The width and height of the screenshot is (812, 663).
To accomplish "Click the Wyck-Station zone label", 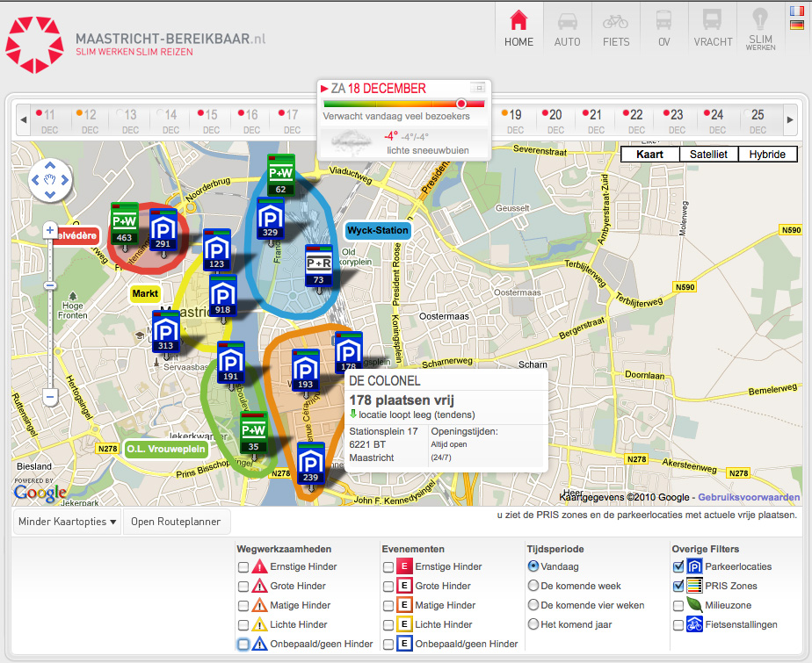I will point(378,230).
